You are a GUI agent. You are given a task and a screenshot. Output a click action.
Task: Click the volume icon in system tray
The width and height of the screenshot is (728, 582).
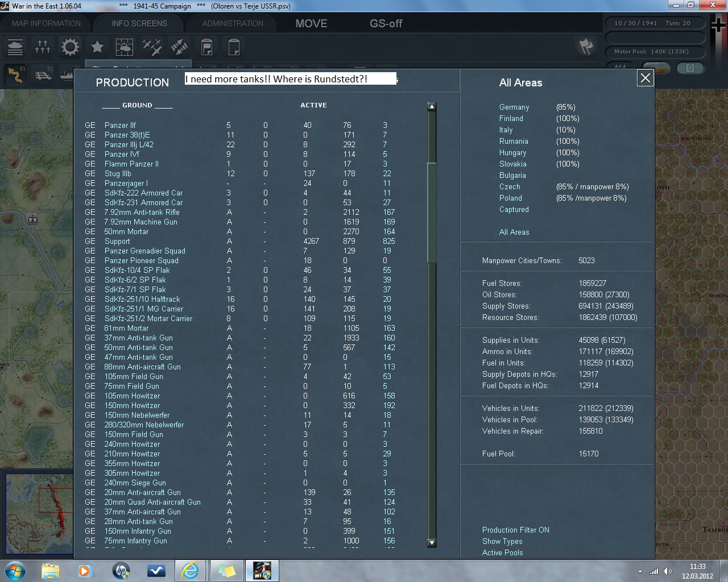pos(667,571)
